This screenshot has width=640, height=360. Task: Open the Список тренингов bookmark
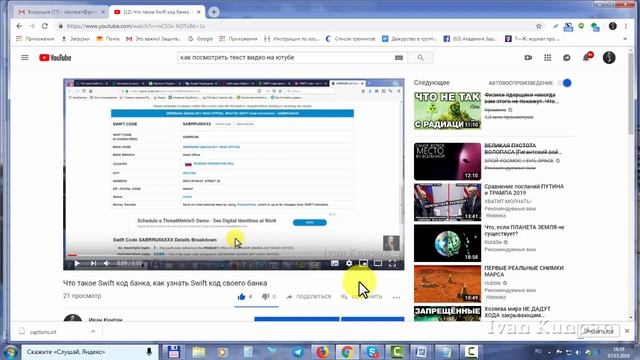click(x=351, y=39)
